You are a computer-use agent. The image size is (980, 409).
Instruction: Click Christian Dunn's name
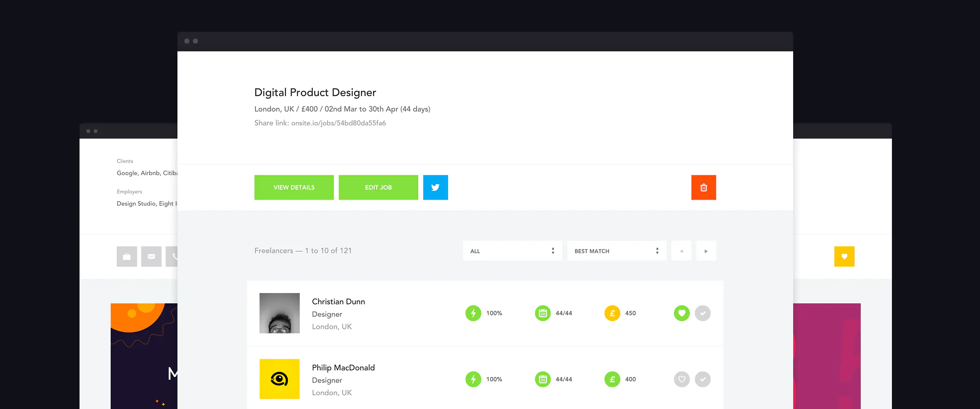point(339,302)
